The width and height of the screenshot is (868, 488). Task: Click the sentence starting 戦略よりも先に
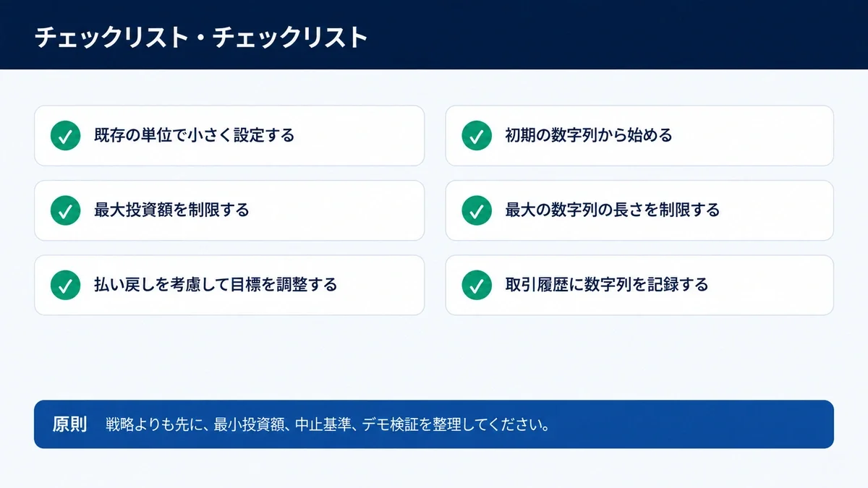click(328, 424)
